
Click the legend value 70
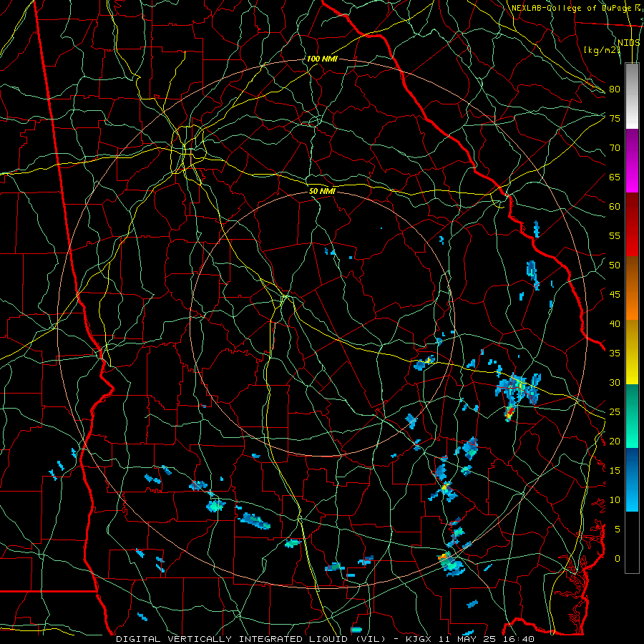pos(615,148)
